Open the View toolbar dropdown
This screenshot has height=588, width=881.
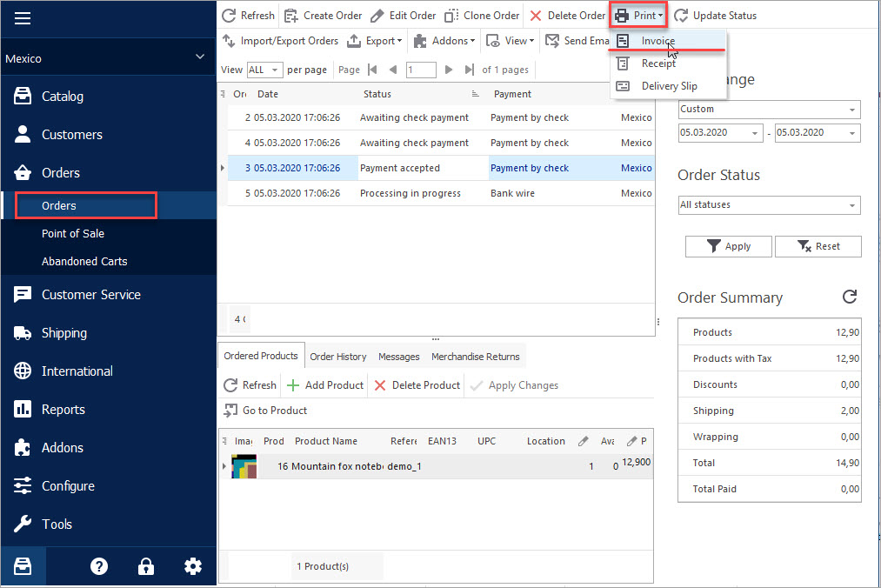click(x=511, y=41)
